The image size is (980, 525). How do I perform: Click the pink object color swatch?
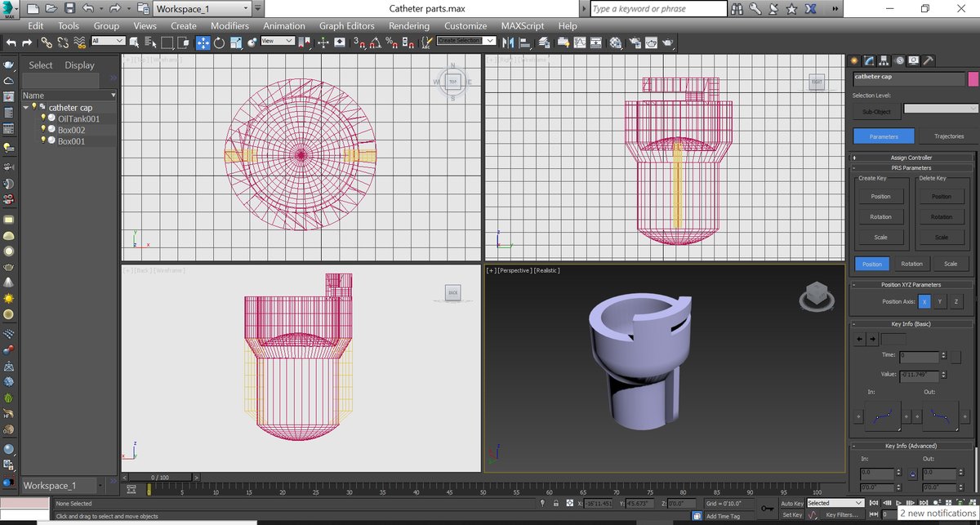tap(973, 78)
